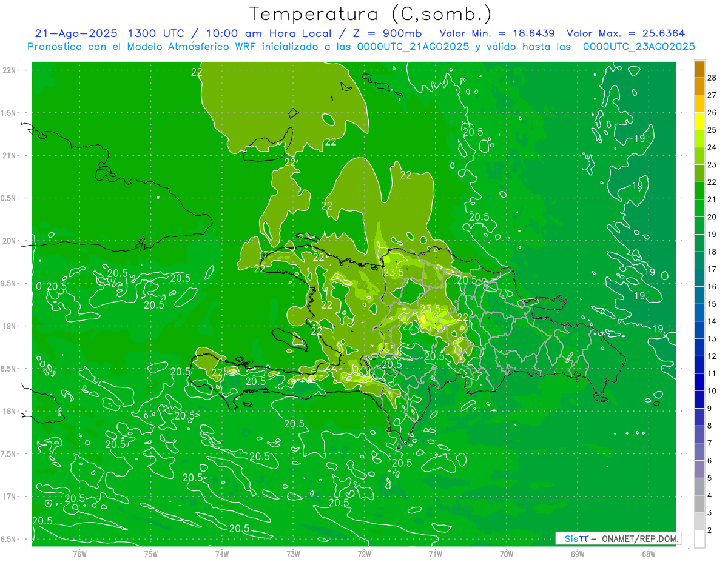The width and height of the screenshot is (728, 562).
Task: Click the 21N latitude axis label
Action: point(10,155)
